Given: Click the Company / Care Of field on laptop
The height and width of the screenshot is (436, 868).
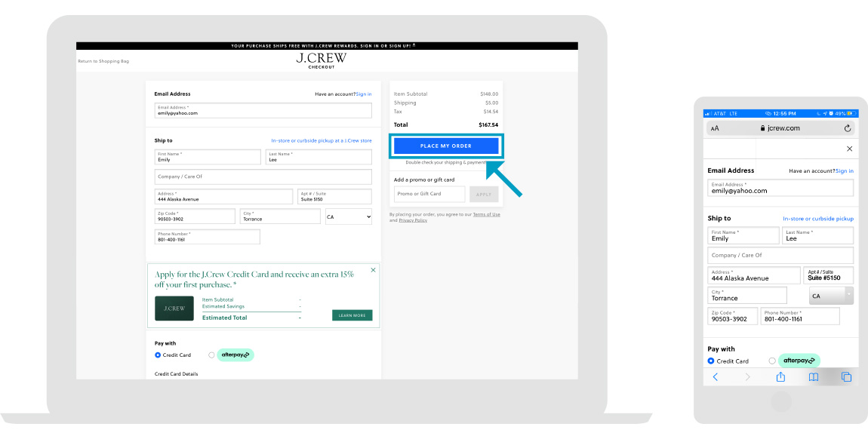Looking at the screenshot, I should [x=263, y=177].
